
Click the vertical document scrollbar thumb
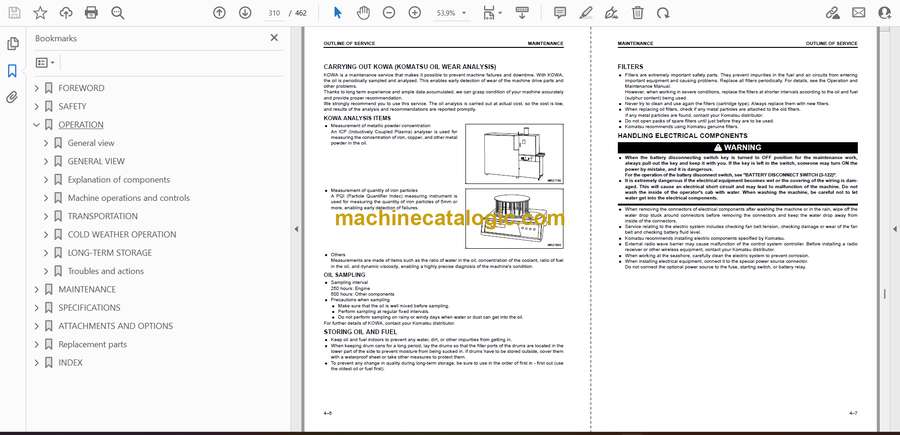885,294
